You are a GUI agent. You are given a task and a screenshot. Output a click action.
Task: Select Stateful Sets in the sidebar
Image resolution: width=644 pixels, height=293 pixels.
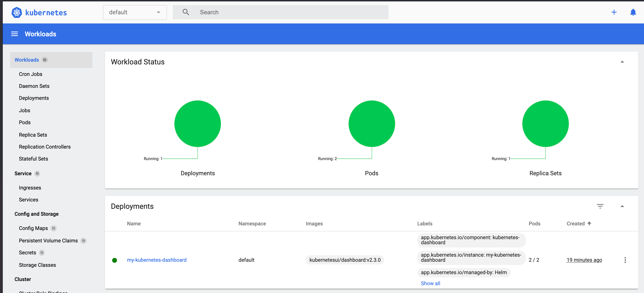click(x=34, y=158)
